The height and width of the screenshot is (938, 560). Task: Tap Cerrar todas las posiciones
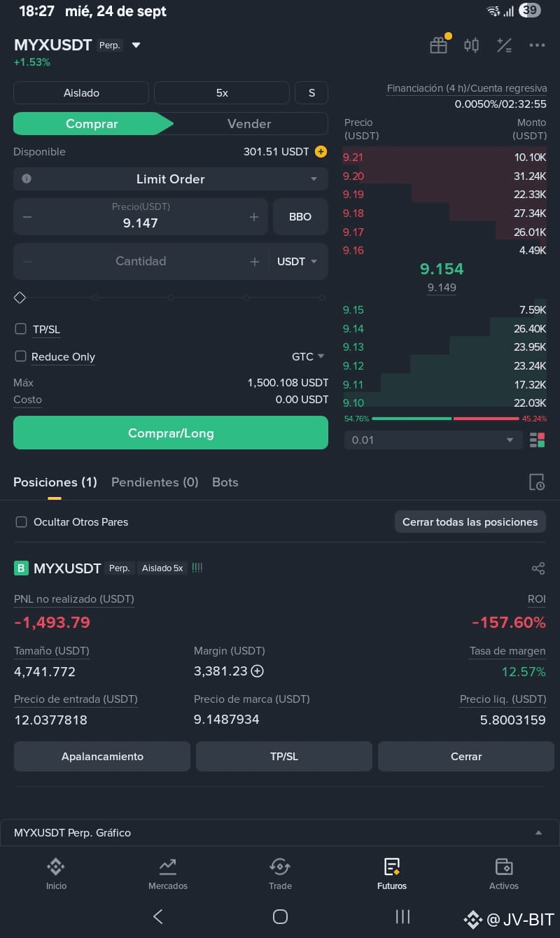(470, 521)
